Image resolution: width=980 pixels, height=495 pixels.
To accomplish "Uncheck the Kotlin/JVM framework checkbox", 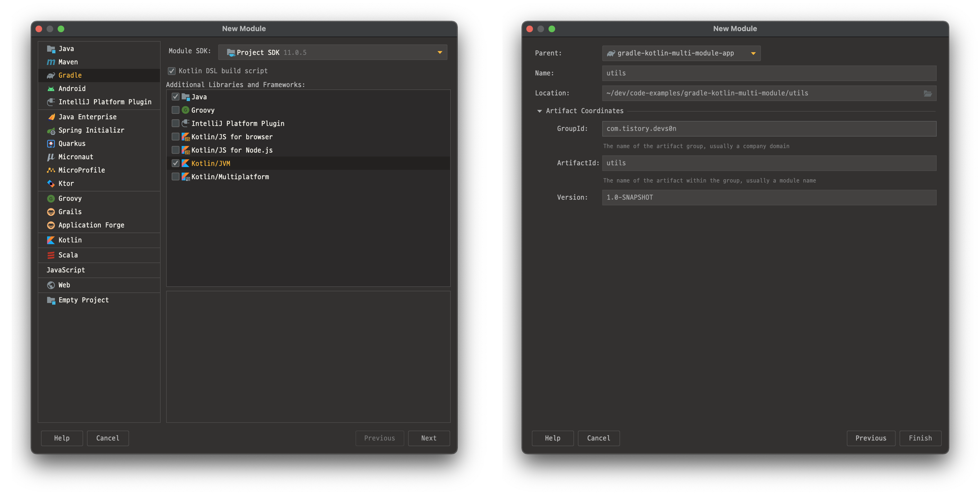I will 176,163.
